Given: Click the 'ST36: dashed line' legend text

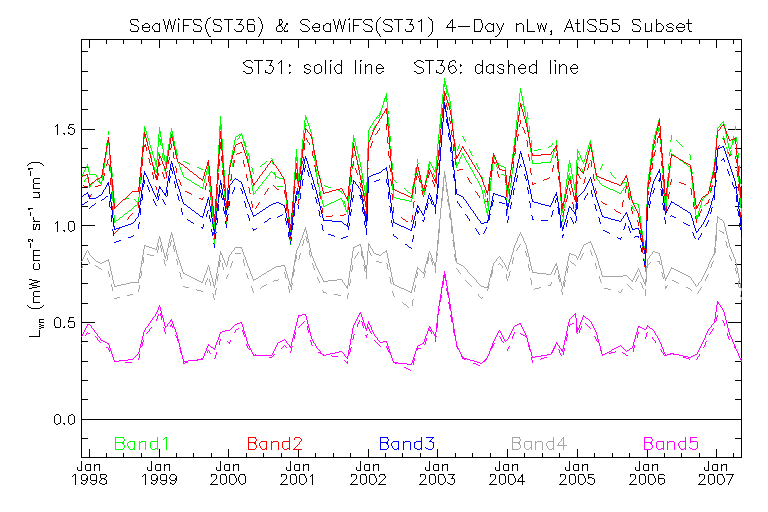Looking at the screenshot, I should tap(496, 68).
